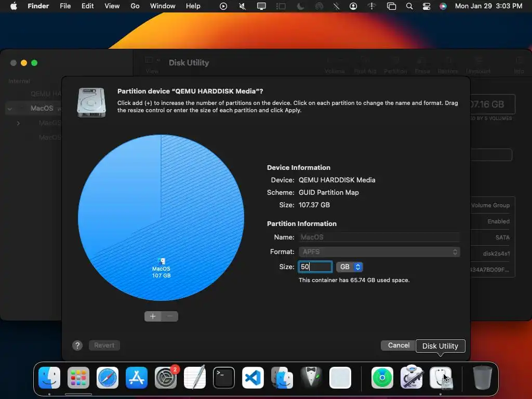Click Info in Disk Utility toolbar
The image size is (532, 399).
tap(519, 65)
